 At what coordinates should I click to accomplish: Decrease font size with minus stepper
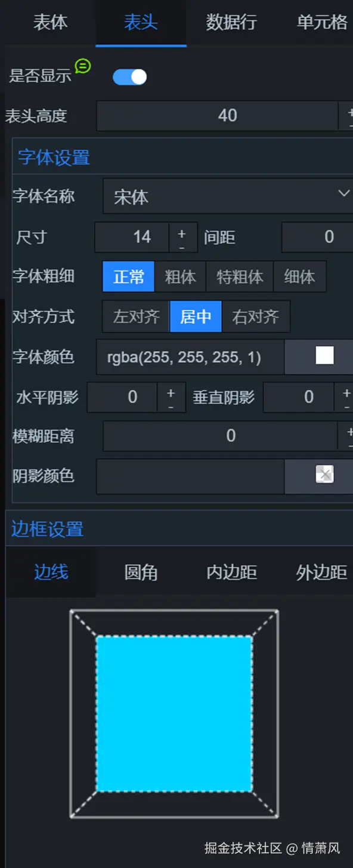click(x=182, y=247)
